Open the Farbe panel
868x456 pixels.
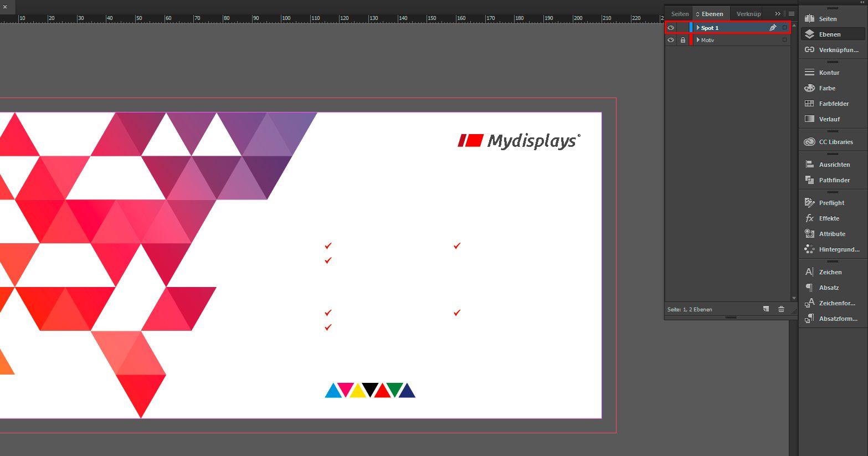click(x=833, y=88)
